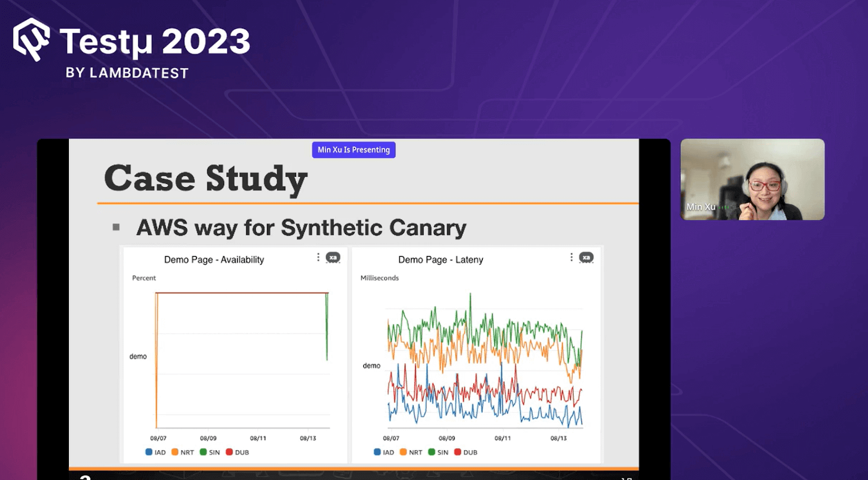The height and width of the screenshot is (480, 868).
Task: Click the "Demo Page - Availability" chart title
Action: (214, 260)
